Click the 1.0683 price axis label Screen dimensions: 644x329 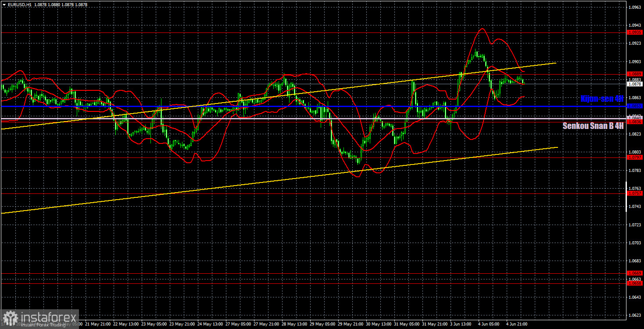point(635,261)
